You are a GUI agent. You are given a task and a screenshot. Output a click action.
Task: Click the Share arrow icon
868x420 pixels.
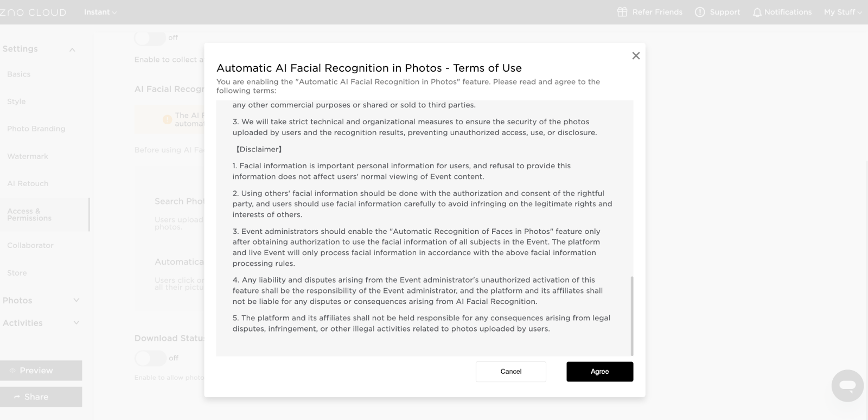pos(17,397)
